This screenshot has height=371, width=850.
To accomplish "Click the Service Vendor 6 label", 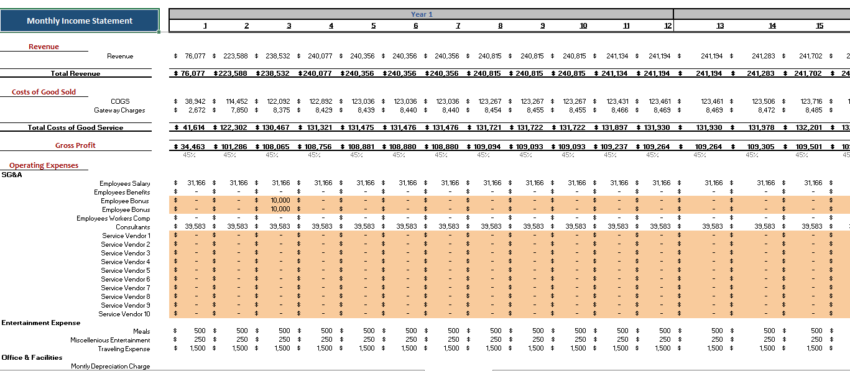I will pos(126,279).
